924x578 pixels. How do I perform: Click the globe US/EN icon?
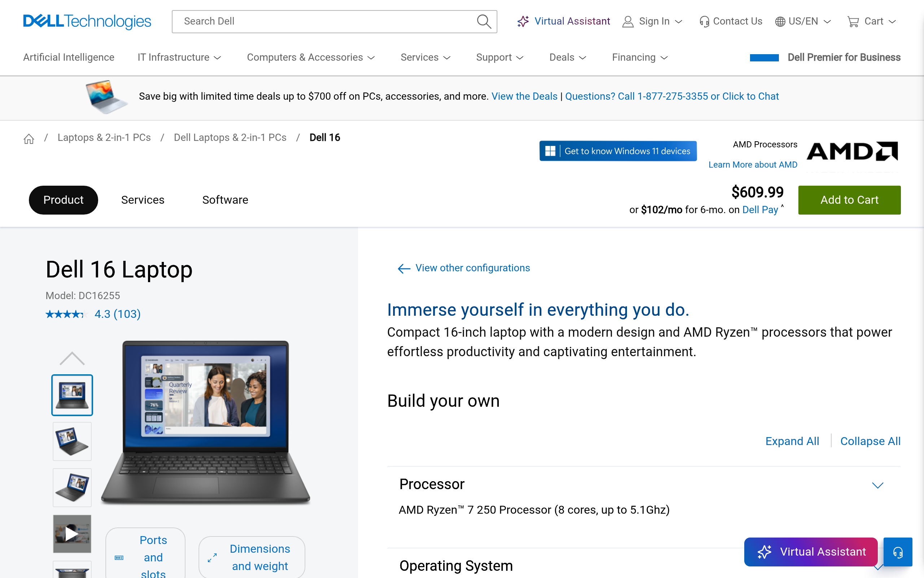tap(780, 22)
